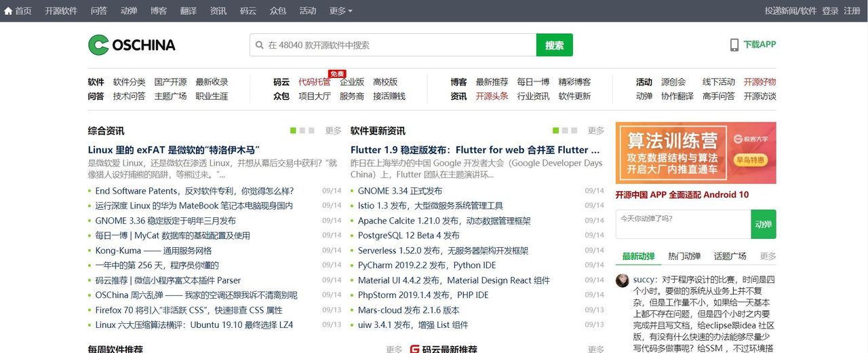The height and width of the screenshot is (353, 868).
Task: Open 博客 in the top bar
Action: (159, 11)
